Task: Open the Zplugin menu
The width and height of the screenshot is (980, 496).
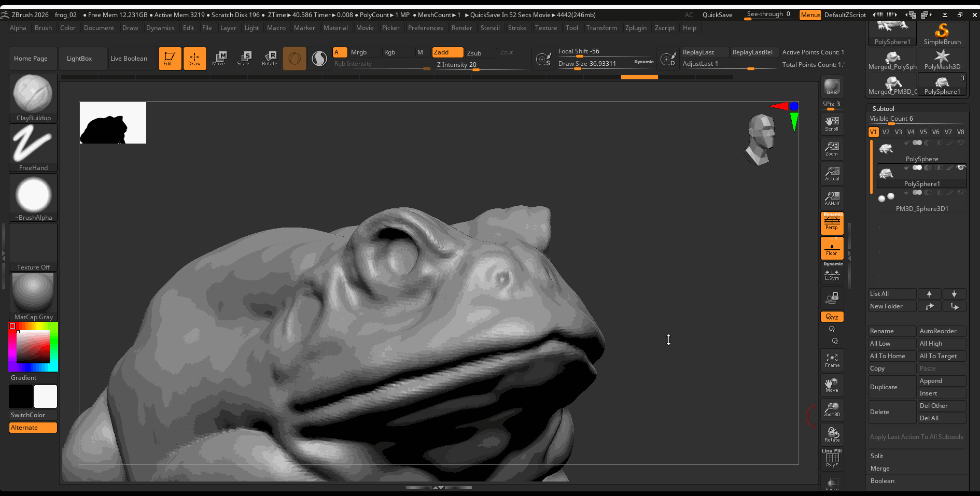Action: 636,28
